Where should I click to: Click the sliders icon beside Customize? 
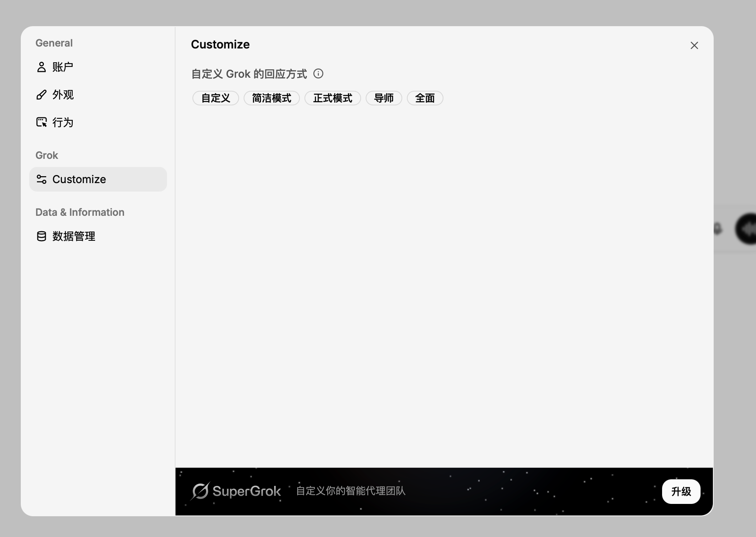41,179
